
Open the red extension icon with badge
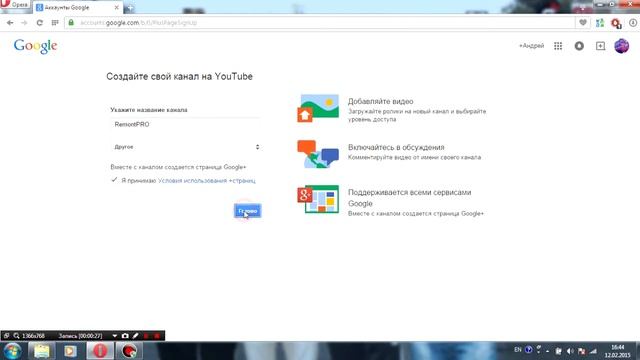point(616,23)
